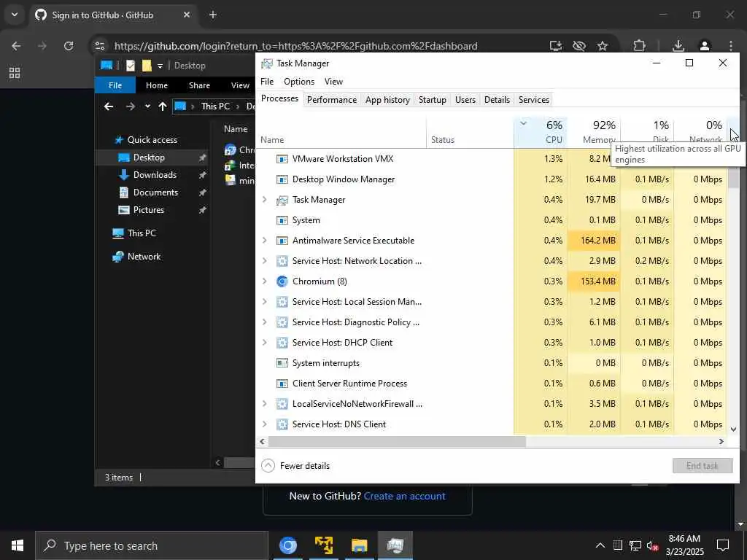Image resolution: width=747 pixels, height=560 pixels.
Task: Select Quick access in Explorer sidebar
Action: (x=152, y=139)
